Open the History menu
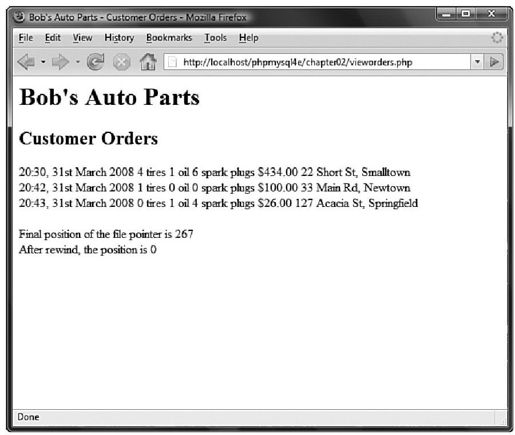The image size is (515, 435). click(x=119, y=38)
